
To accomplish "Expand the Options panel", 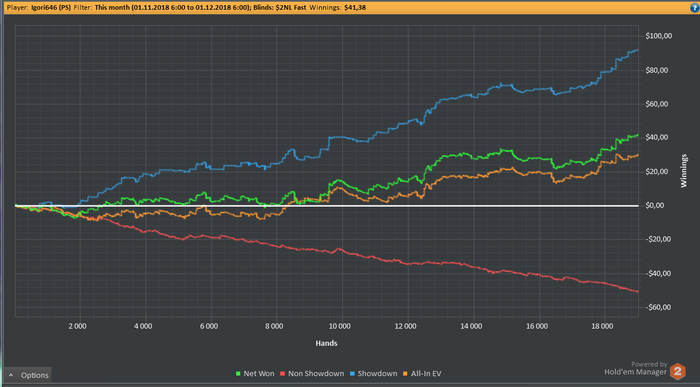I will (28, 375).
